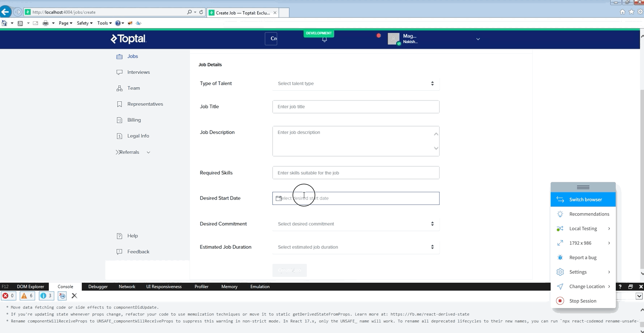Toggle the console info messages filter

pyautogui.click(x=46, y=296)
